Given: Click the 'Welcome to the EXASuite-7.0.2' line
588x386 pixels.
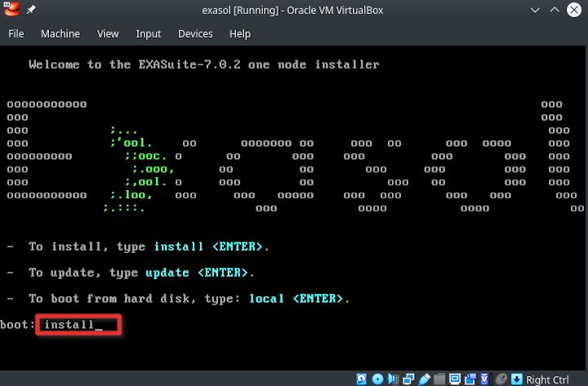Looking at the screenshot, I should [x=204, y=64].
